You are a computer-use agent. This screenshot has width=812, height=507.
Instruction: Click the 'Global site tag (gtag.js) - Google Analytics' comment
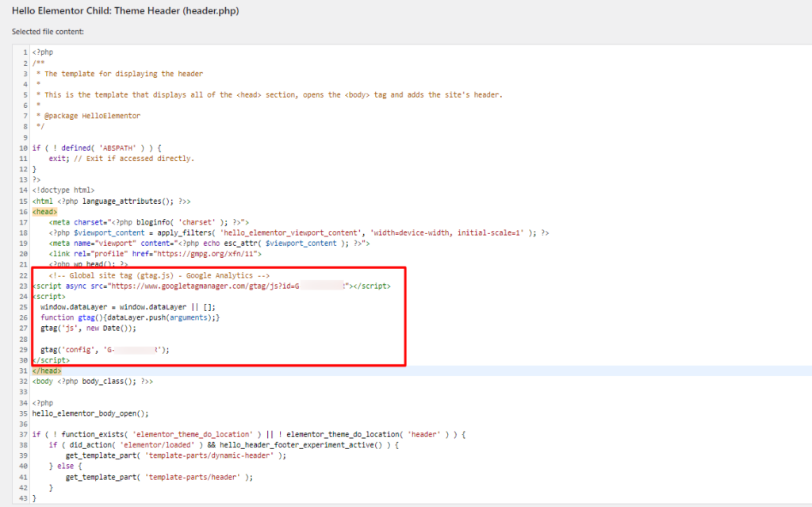click(x=159, y=276)
